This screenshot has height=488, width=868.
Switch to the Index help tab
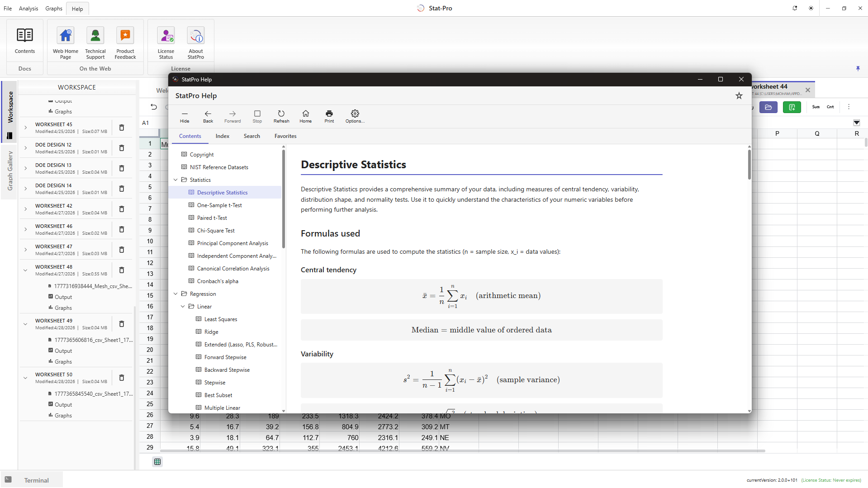point(223,136)
